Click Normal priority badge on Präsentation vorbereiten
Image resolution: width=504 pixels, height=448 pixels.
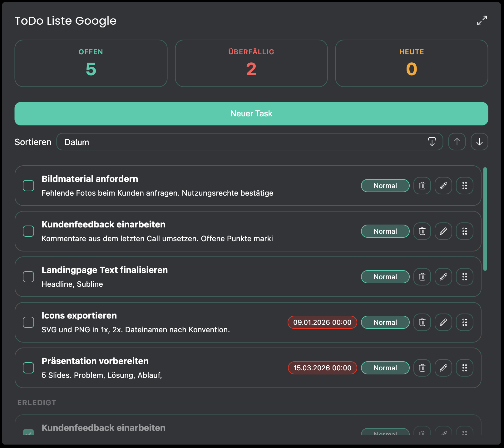(x=385, y=368)
